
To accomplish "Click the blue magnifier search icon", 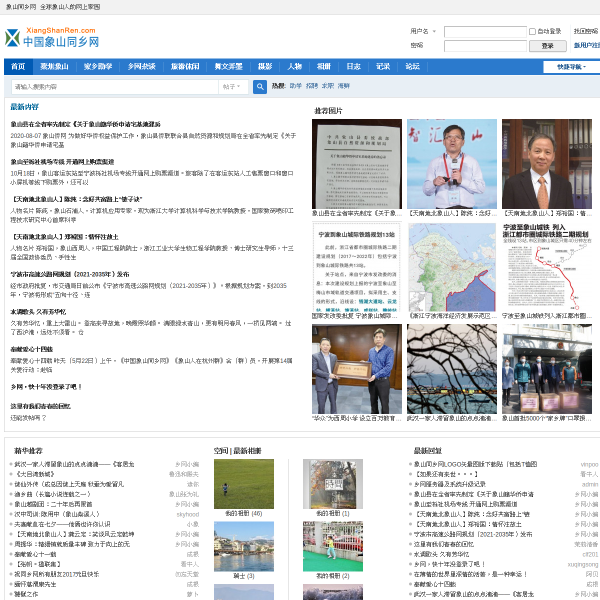I will click(260, 87).
